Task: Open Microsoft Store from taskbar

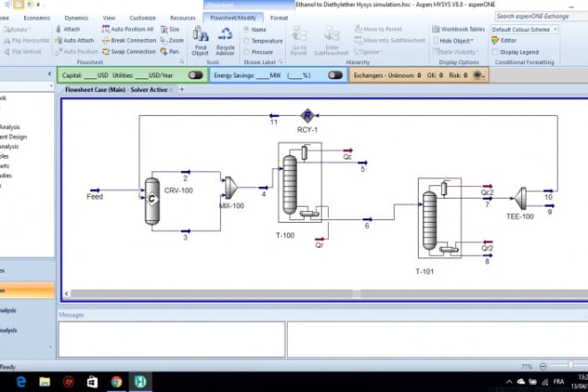Action: coord(93,381)
